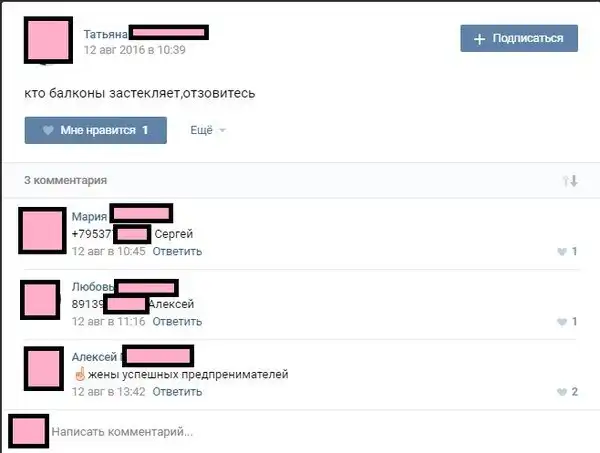Open Алексей's profile name link
The image size is (600, 453).
[94, 357]
